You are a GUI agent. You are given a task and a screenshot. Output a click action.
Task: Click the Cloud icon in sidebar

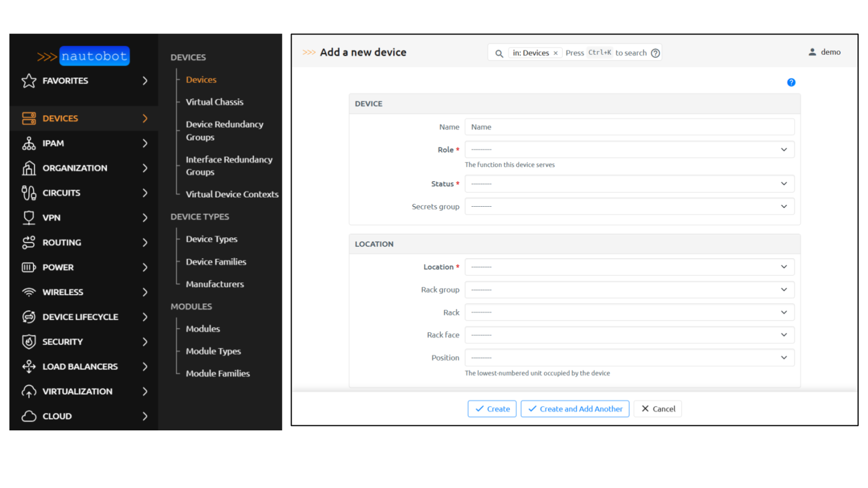29,416
